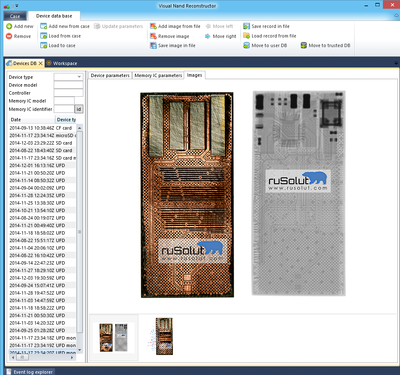The width and height of the screenshot is (400, 375).
Task: Click the red Remove icon
Action: tap(9, 36)
